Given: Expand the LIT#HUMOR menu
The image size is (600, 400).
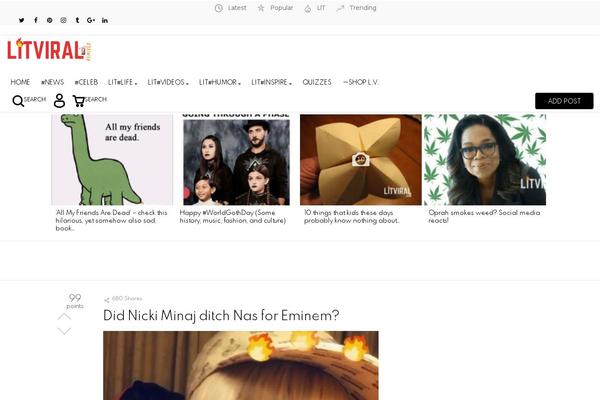Looking at the screenshot, I should tap(220, 82).
